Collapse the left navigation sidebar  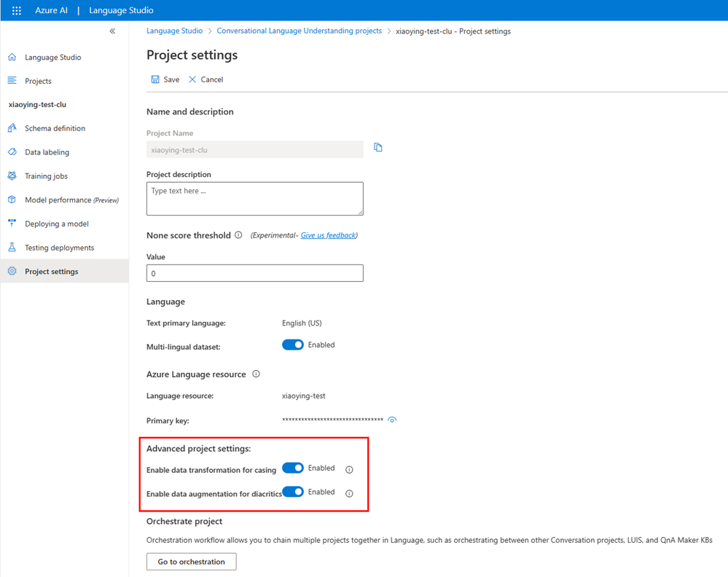point(112,31)
